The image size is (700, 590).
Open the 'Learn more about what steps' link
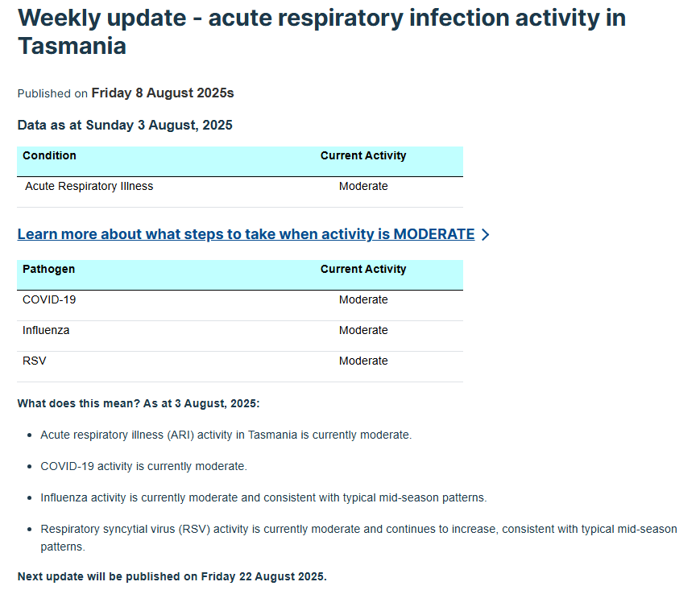coord(246,234)
